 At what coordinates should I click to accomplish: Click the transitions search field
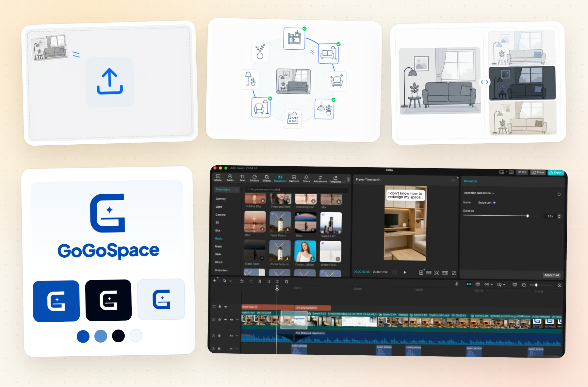click(296, 189)
